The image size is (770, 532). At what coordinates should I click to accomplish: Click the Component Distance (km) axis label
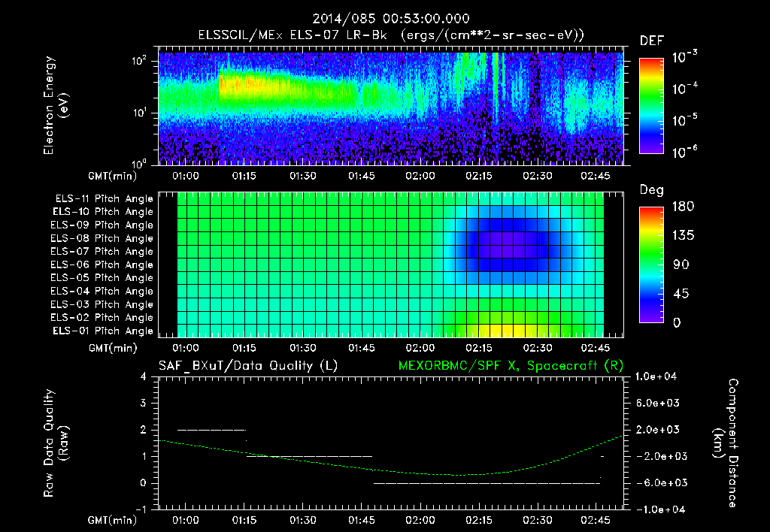pos(726,443)
